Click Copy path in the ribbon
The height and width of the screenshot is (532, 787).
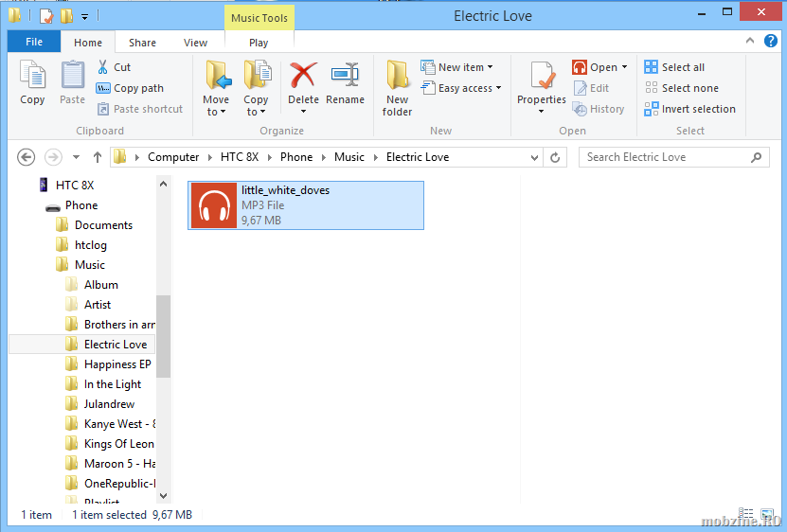(130, 88)
